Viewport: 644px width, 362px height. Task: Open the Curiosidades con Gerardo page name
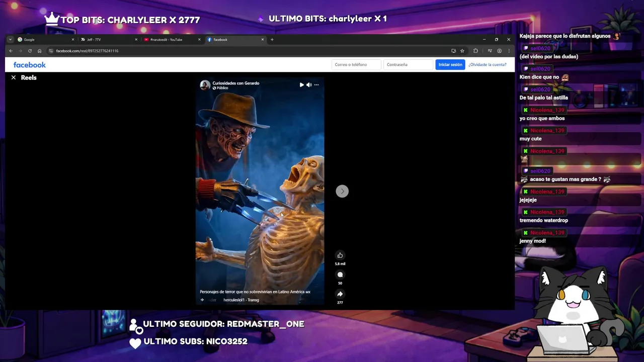[x=236, y=83]
